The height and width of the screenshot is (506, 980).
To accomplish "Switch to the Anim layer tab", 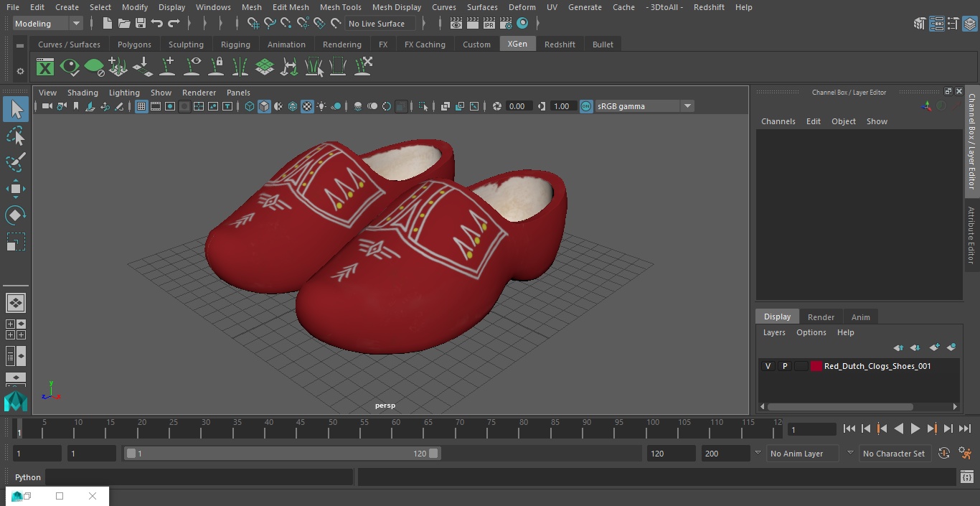I will (x=860, y=317).
